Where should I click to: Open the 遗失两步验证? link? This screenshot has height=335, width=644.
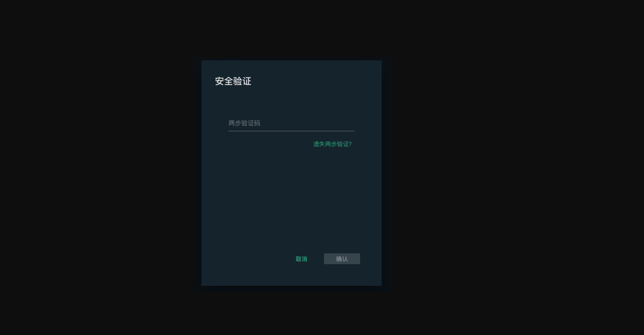[333, 144]
